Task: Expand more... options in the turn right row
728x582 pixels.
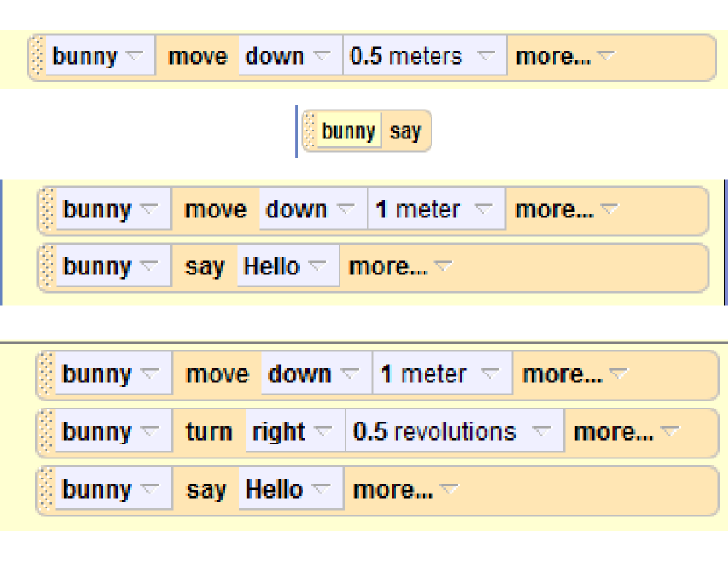Action: [x=627, y=432]
